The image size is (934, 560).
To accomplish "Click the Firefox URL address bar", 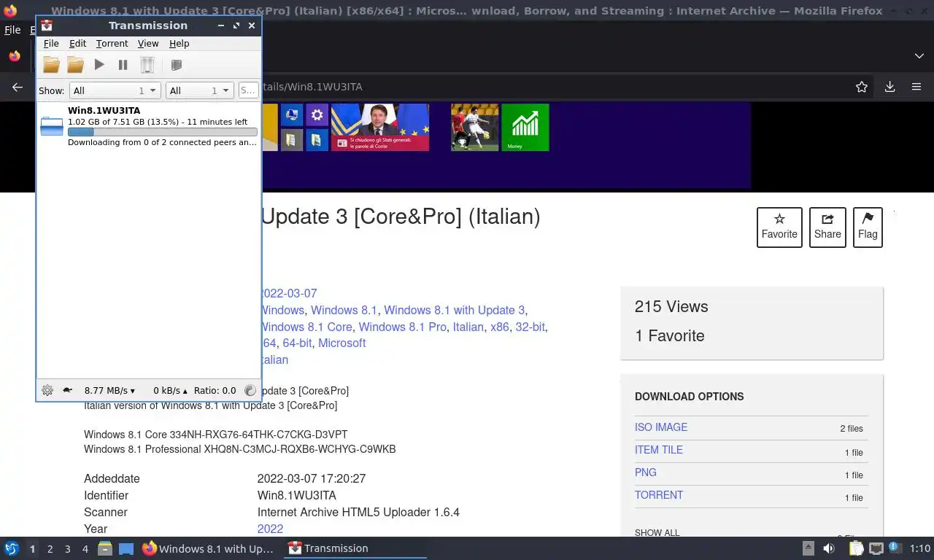I will (555, 87).
